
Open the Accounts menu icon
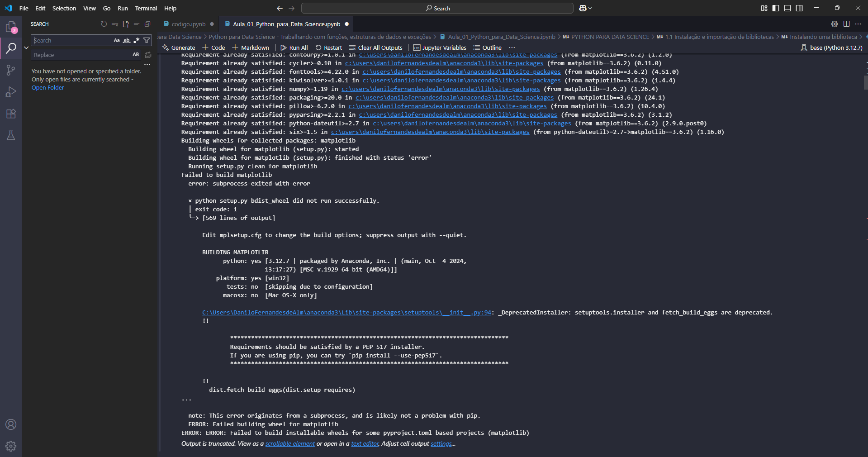[x=11, y=424]
